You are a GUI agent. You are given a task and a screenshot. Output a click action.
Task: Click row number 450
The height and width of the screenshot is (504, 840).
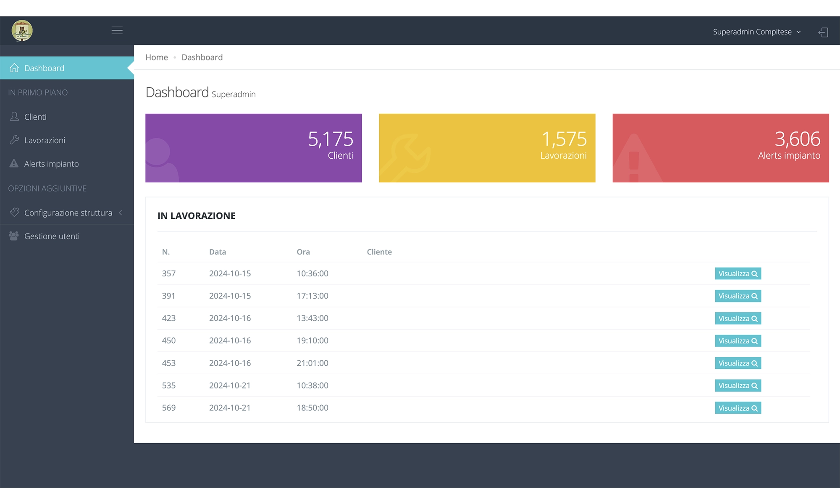(x=169, y=340)
